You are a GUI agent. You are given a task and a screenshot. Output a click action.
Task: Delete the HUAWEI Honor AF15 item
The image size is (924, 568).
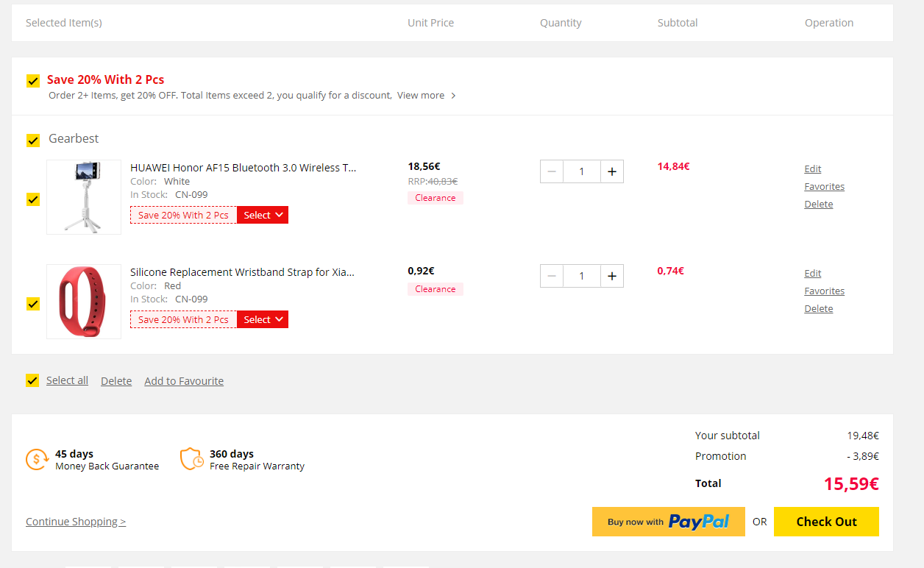coord(819,205)
